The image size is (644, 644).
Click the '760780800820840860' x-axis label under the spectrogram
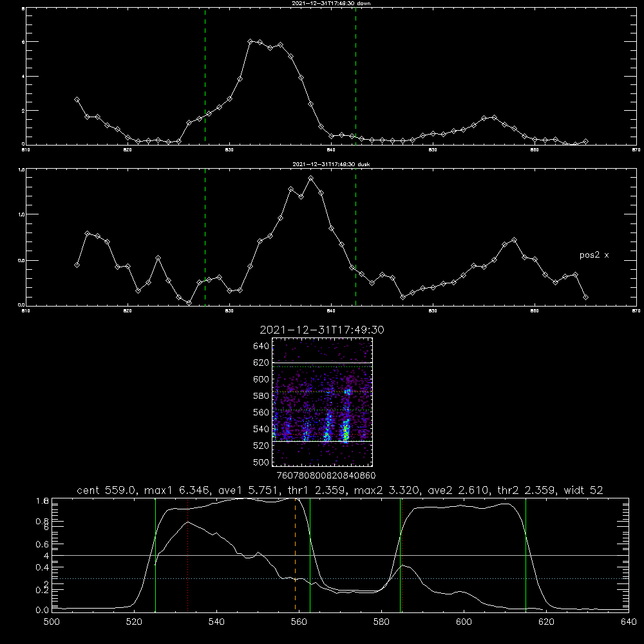[x=326, y=476]
